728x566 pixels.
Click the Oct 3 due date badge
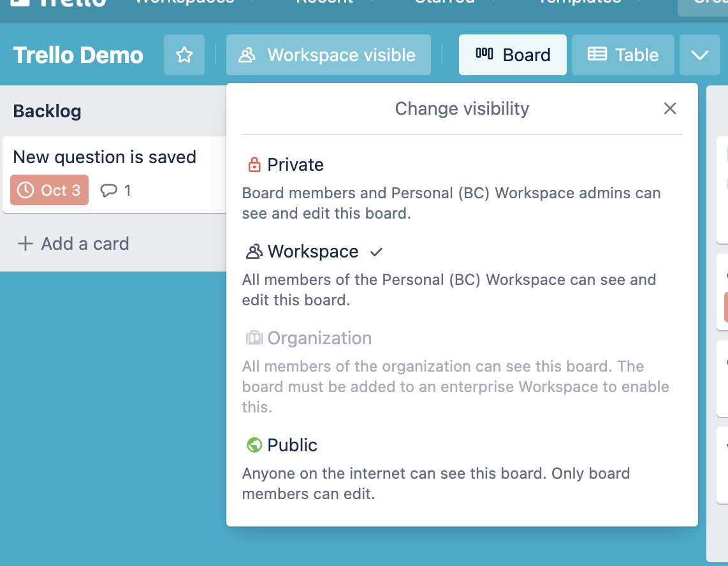49,190
